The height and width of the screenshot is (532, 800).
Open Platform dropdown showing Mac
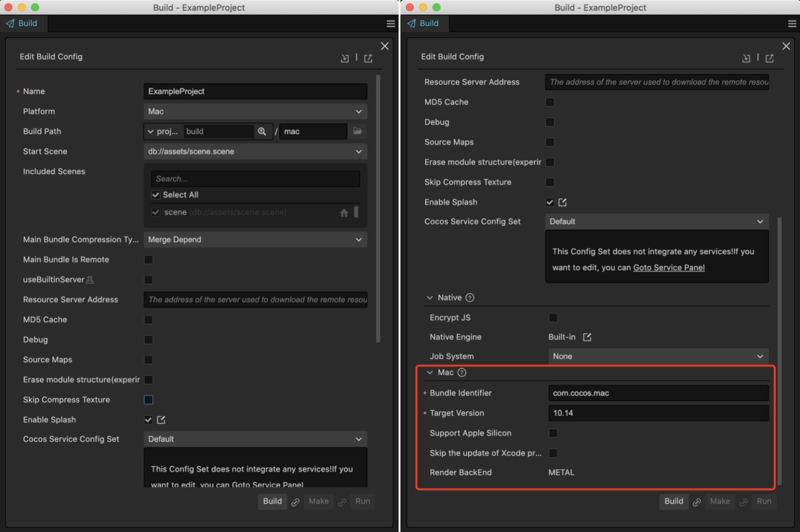click(x=256, y=111)
